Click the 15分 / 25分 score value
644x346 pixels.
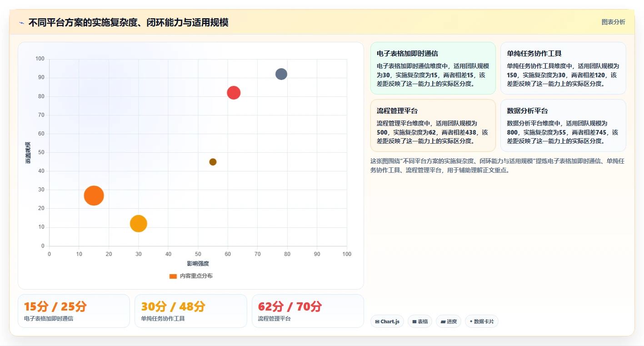tap(55, 307)
